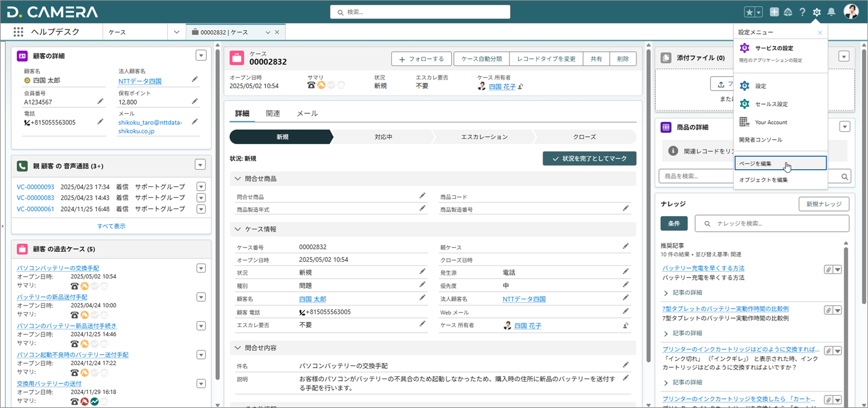868x408 pixels.
Task: Switch to the 関連 tab
Action: pyautogui.click(x=273, y=113)
